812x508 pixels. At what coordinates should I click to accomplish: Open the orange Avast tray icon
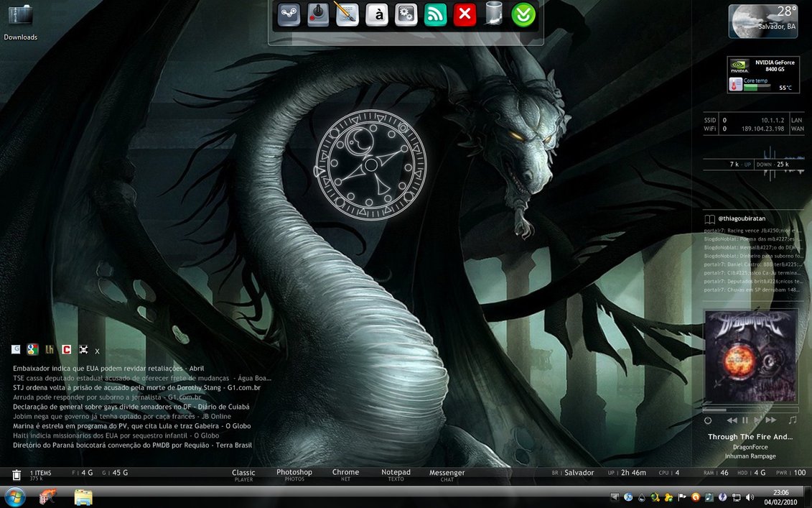click(696, 497)
